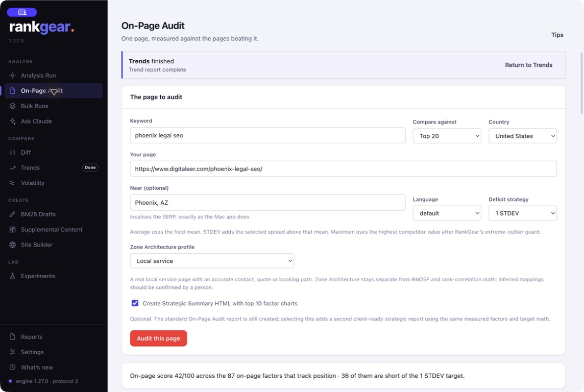584x392 pixels.
Task: Click Return to Trends link
Action: (528, 65)
